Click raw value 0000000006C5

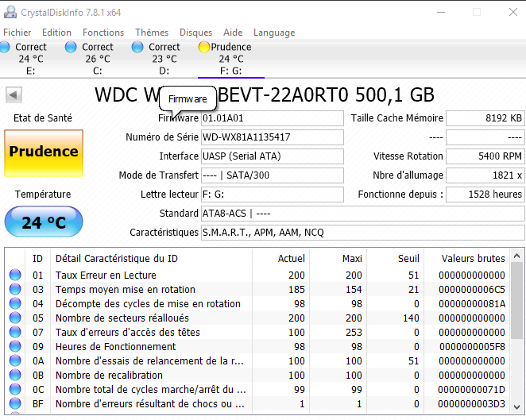point(472,289)
